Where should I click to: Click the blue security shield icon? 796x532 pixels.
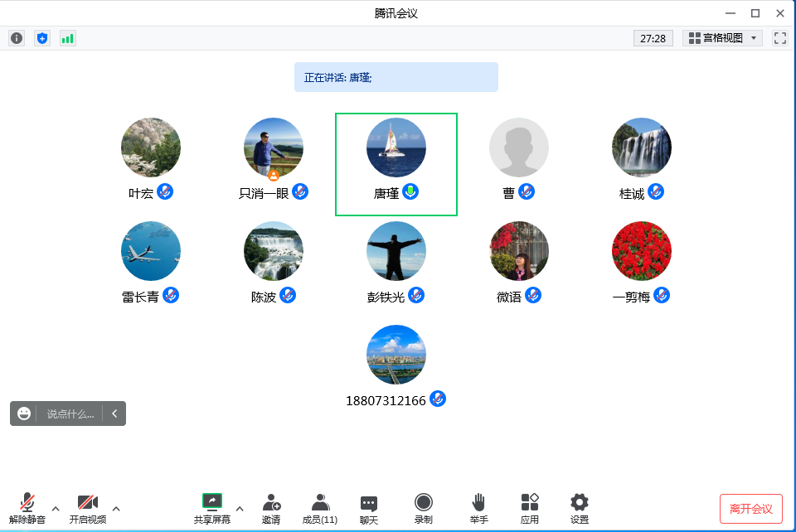[x=42, y=38]
